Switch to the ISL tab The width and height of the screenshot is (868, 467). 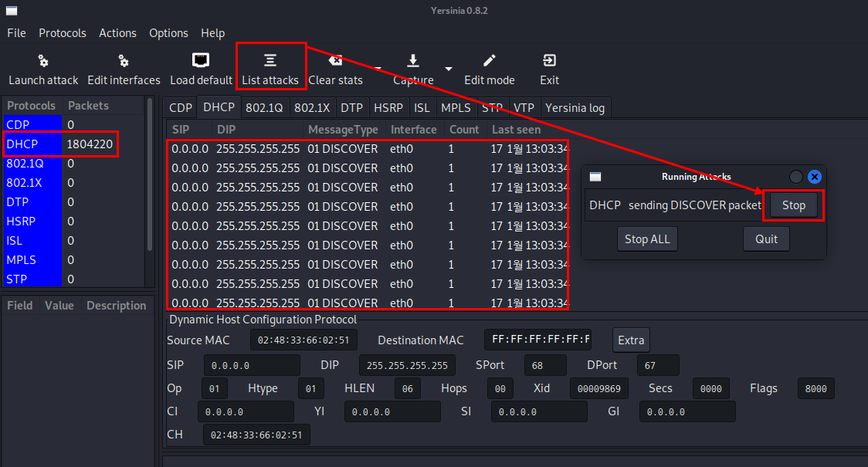pyautogui.click(x=422, y=108)
